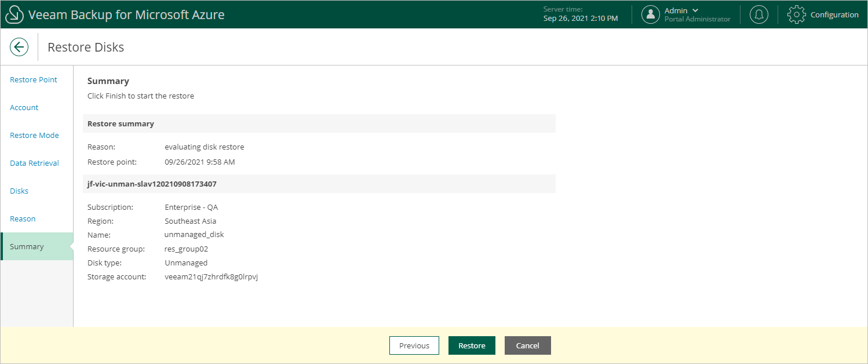Click region value Southeast Asia
This screenshot has width=868, height=364.
click(x=191, y=221)
